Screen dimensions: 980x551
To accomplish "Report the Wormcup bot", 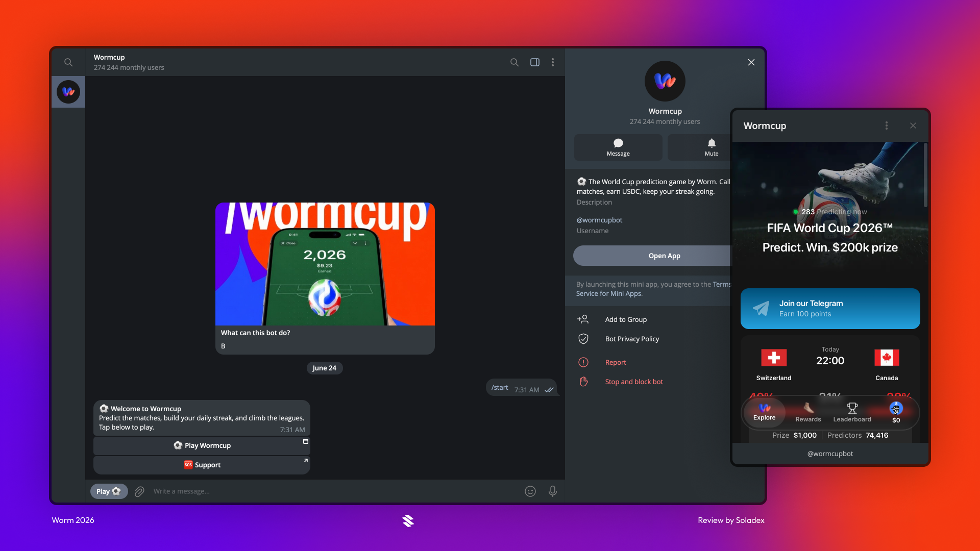I will tap(616, 362).
